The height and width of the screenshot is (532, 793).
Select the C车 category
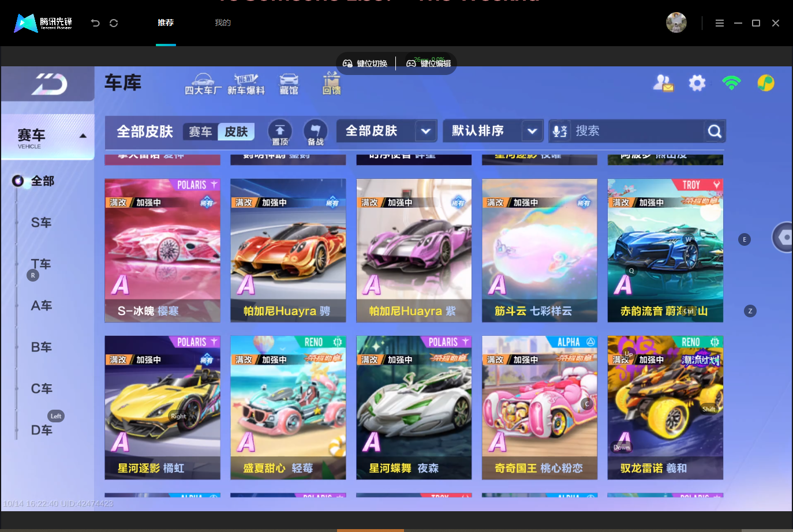(x=41, y=389)
